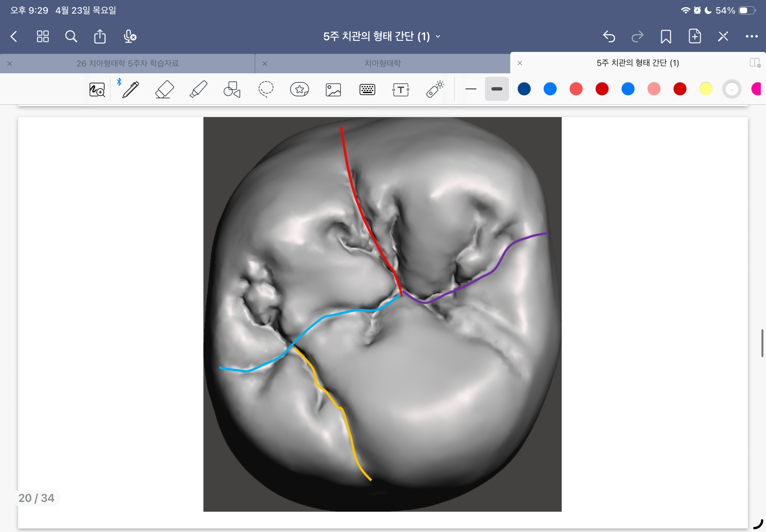Switch to the 치아형태학 tab
Viewport: 766px width, 532px height.
point(382,63)
